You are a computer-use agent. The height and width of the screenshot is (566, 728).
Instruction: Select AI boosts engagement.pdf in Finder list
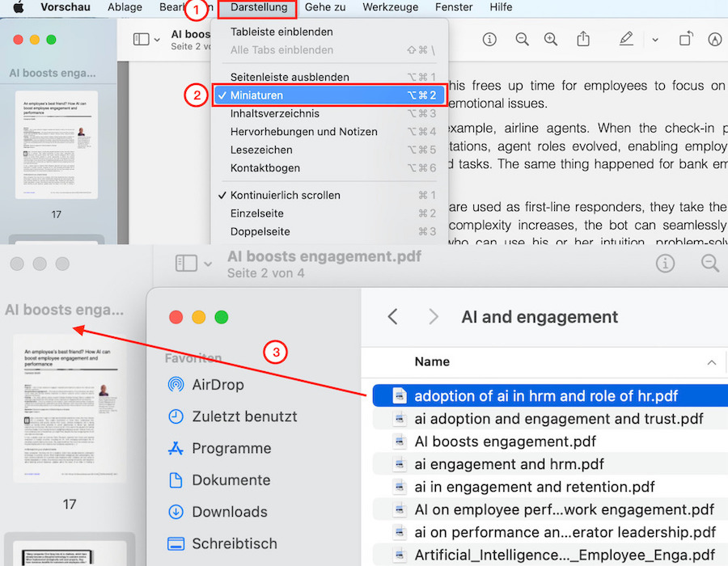[550, 441]
